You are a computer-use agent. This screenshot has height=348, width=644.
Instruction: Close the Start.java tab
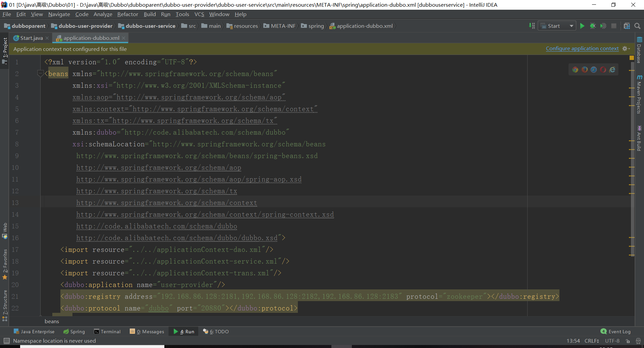47,38
